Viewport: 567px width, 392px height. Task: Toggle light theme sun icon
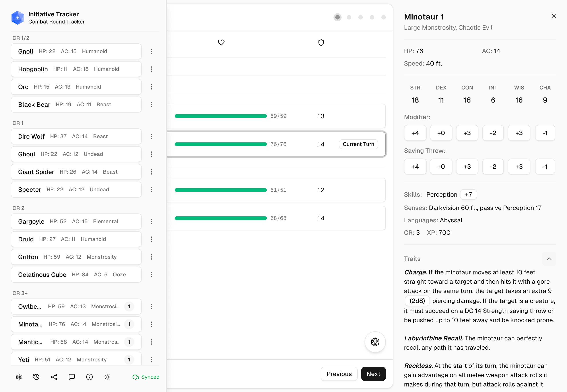pyautogui.click(x=107, y=377)
